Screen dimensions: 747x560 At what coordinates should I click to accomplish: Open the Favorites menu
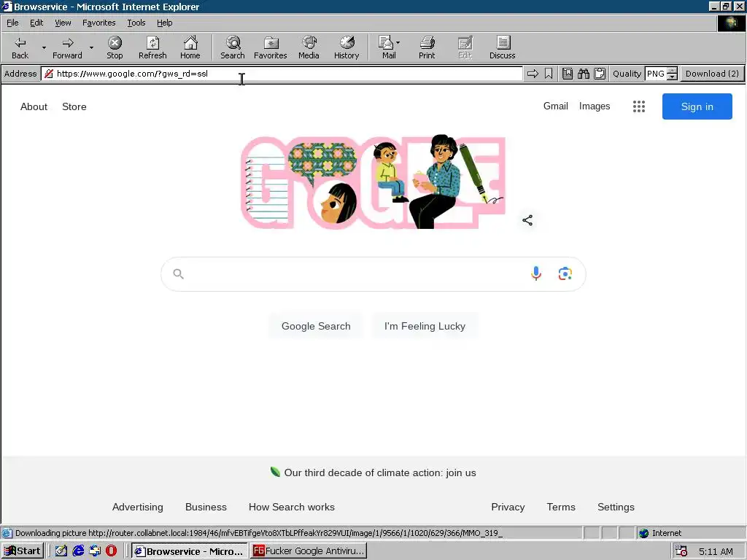99,23
